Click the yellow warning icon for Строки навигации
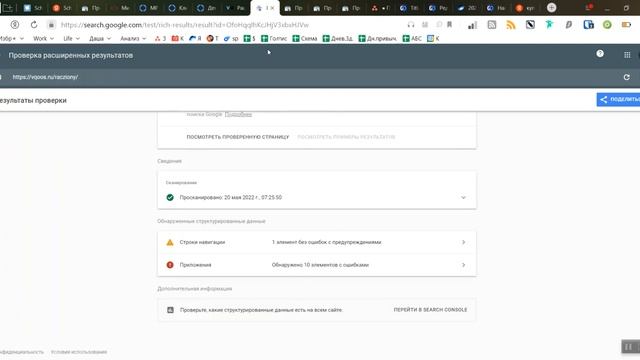Screen dimensions: 640x360 170,242
